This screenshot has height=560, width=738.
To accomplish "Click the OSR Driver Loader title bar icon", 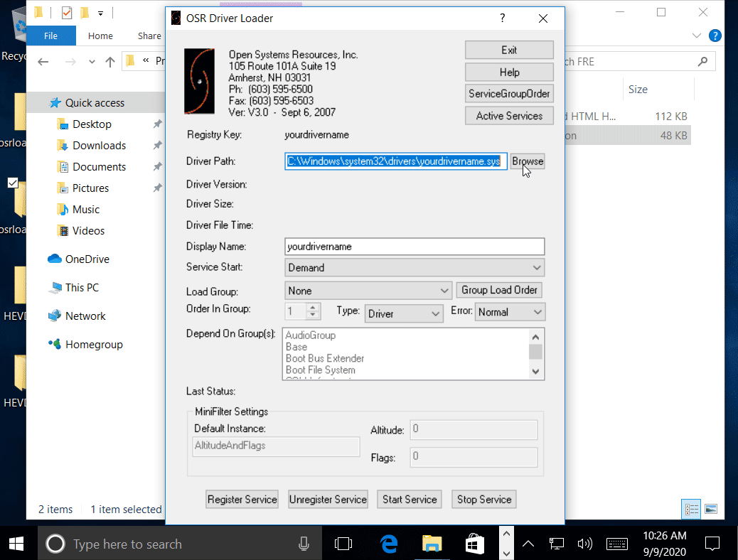I will point(176,18).
